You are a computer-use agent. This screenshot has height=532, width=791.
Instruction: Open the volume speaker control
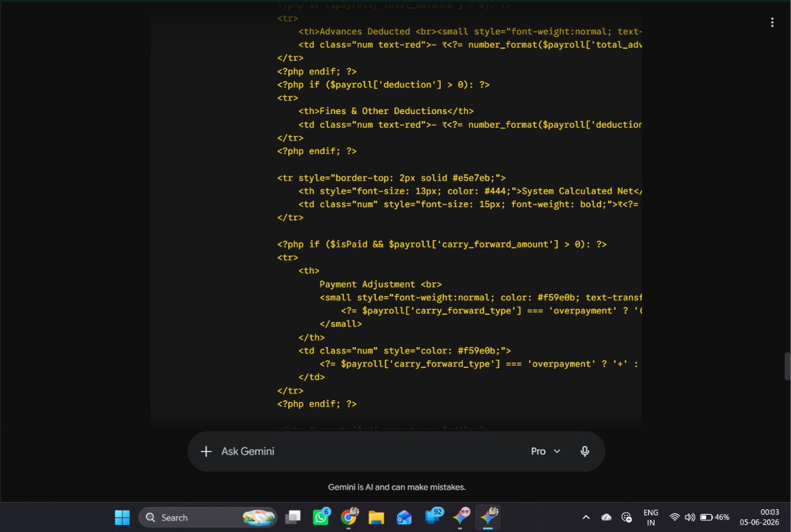point(689,517)
